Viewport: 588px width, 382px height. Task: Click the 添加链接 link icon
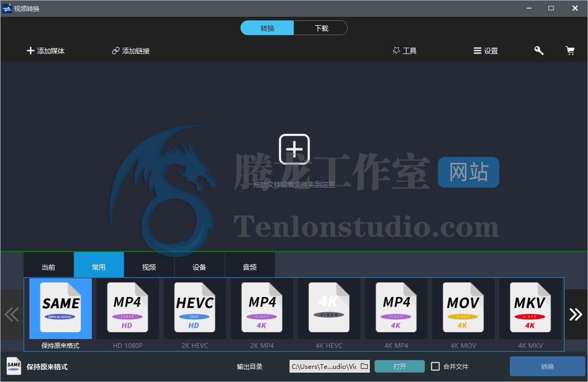pyautogui.click(x=115, y=50)
